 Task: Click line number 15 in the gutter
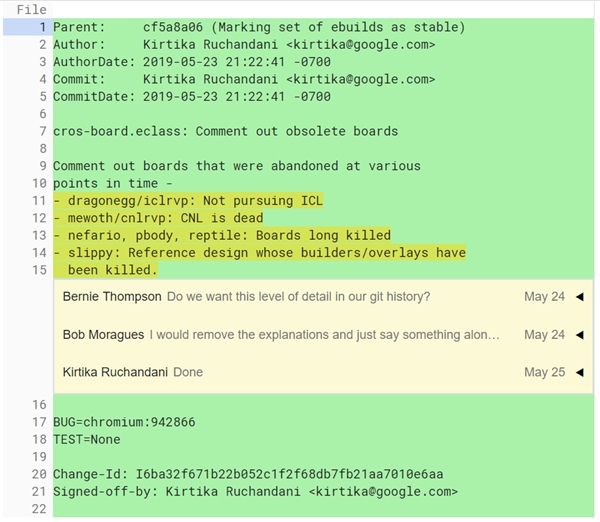click(x=39, y=270)
